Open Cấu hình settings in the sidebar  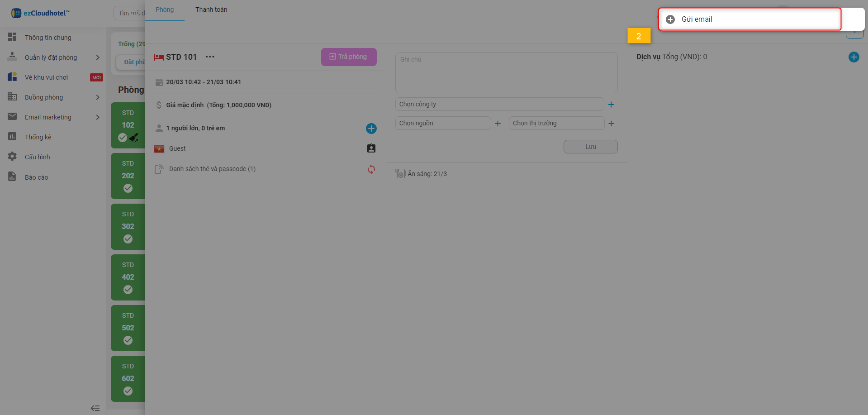click(37, 157)
